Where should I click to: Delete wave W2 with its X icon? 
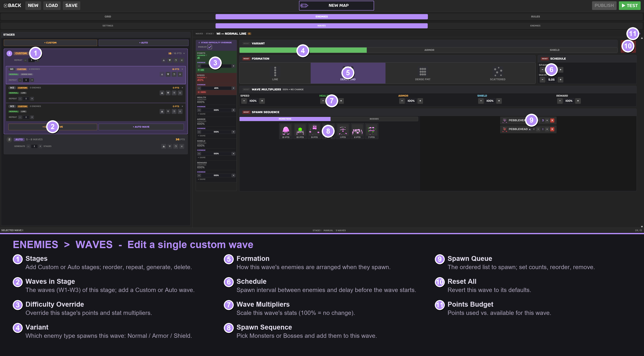180,93
